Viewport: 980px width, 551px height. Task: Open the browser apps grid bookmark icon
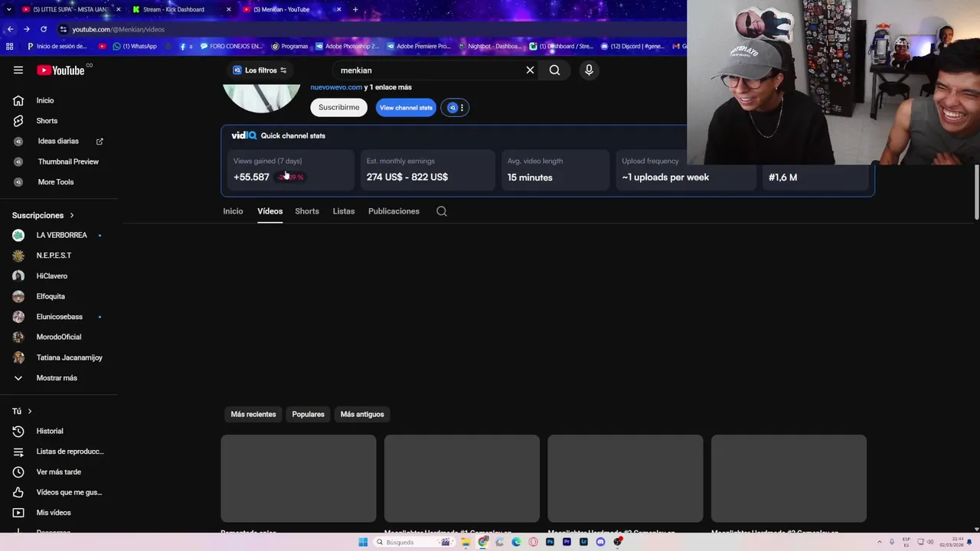(9, 46)
